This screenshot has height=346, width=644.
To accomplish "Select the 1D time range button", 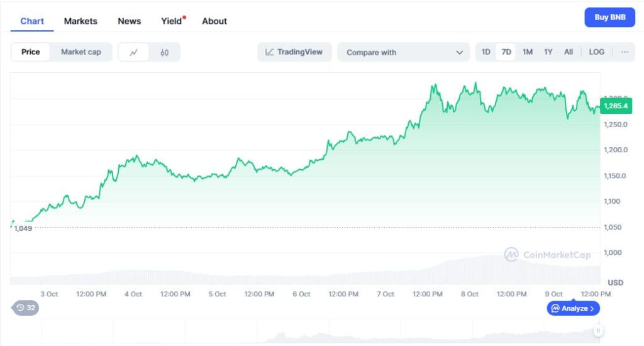I will 486,52.
